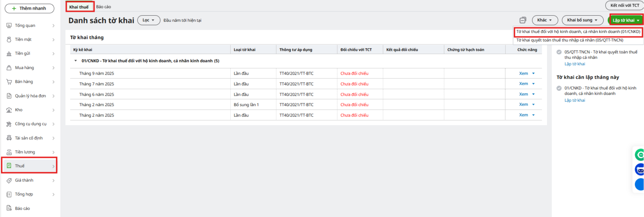
Task: Toggle the 05/QTT-TNCN reminder check circle
Action: (x=559, y=52)
